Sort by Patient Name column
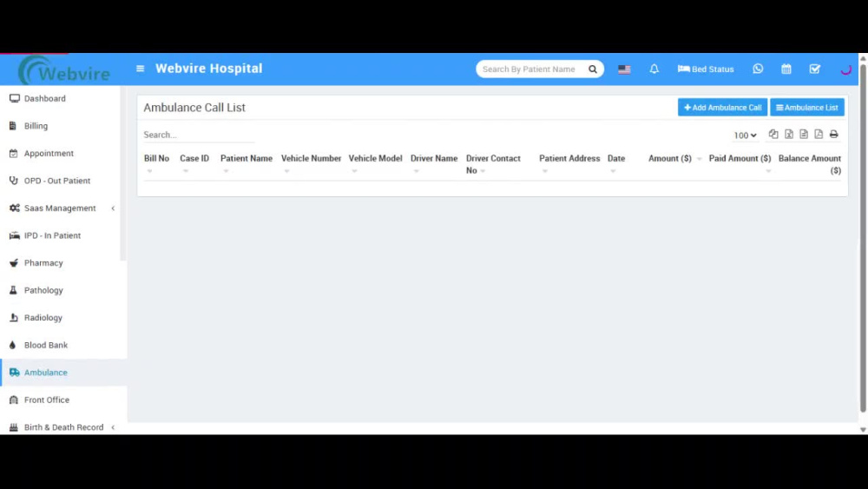The image size is (868, 489). (247, 158)
